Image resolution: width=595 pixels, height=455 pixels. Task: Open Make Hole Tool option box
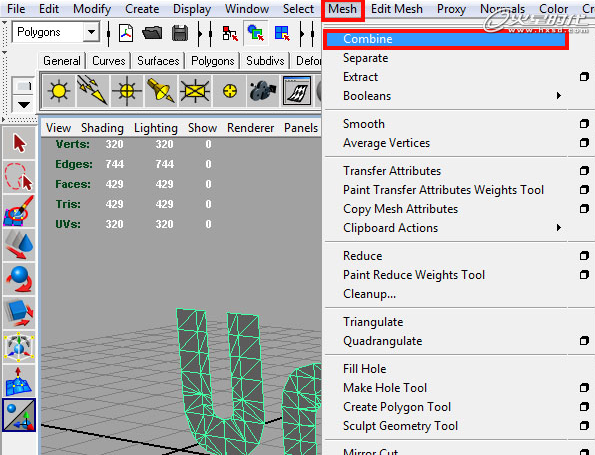click(584, 388)
